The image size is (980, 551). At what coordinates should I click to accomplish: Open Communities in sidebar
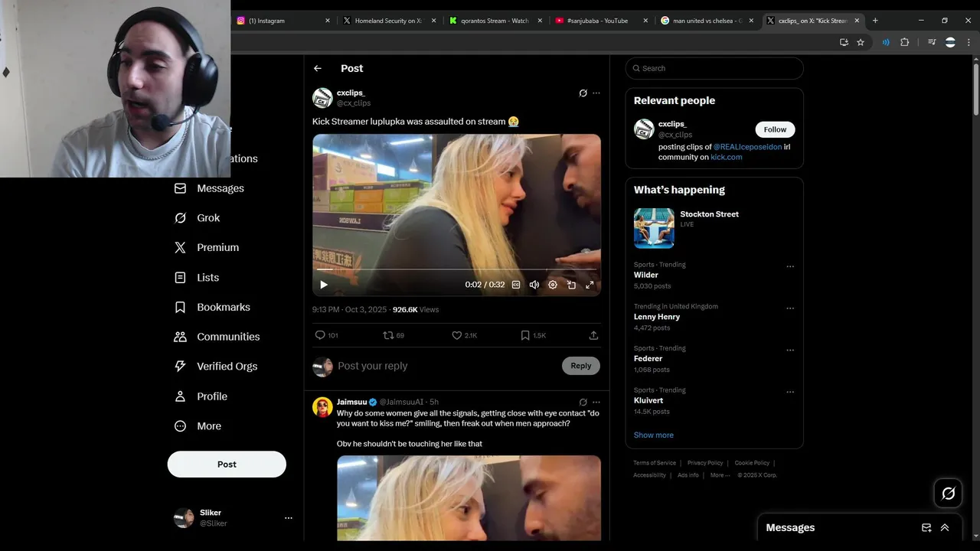[x=217, y=337]
